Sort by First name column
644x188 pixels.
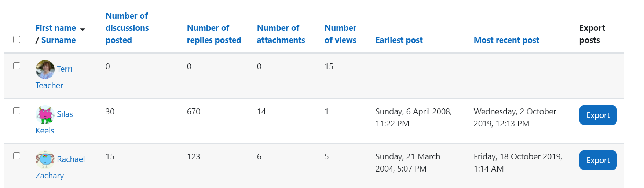tap(56, 28)
